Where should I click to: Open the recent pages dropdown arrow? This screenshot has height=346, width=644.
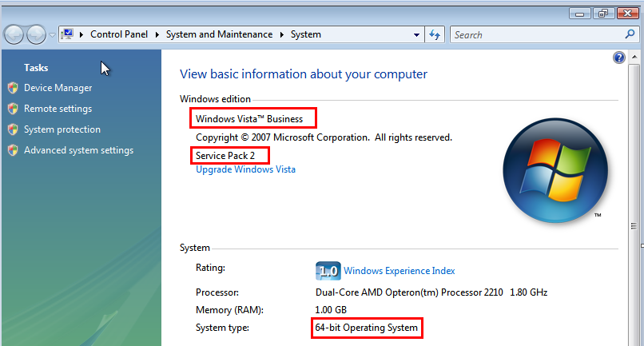click(52, 35)
